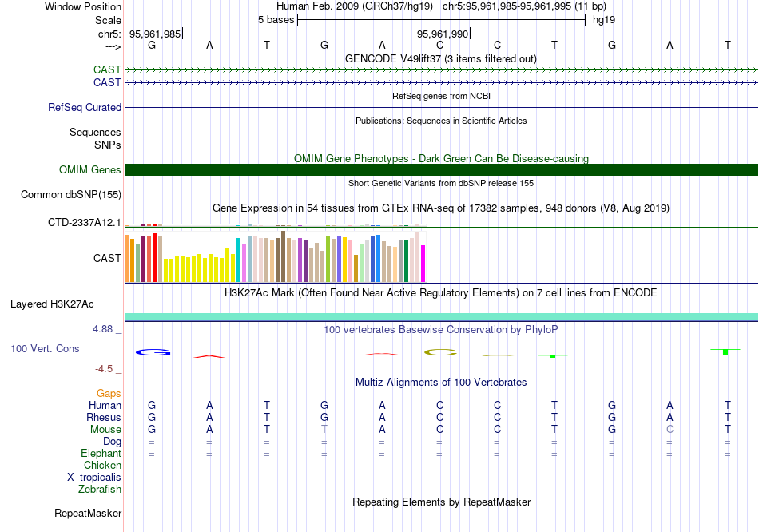
Task: Click the top CAST GENCODE transcript arrows
Action: pyautogui.click(x=441, y=70)
